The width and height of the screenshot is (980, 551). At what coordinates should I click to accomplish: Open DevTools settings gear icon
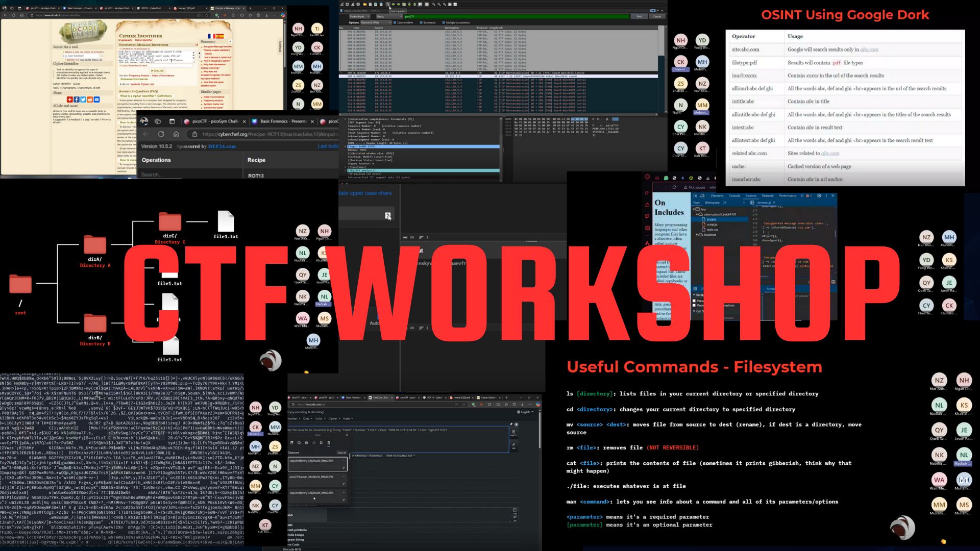click(819, 195)
